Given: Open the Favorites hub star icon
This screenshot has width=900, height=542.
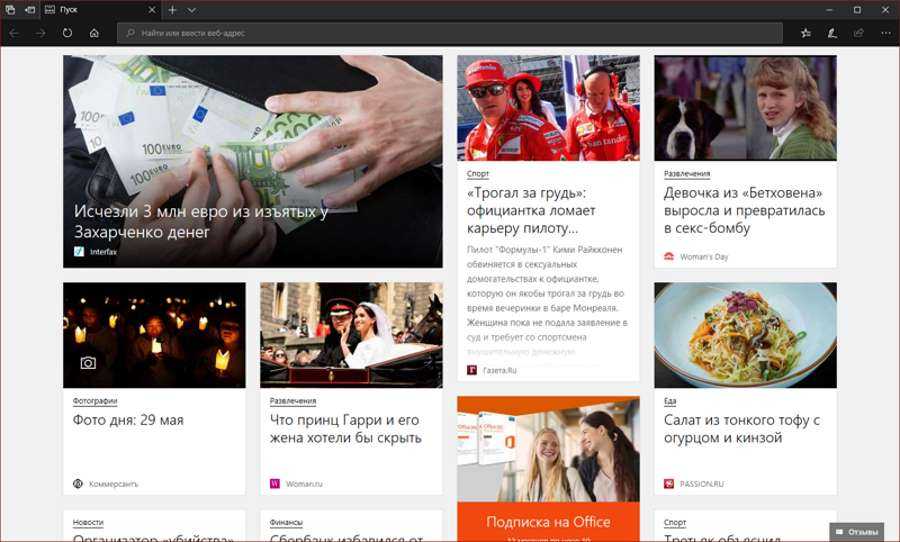Looking at the screenshot, I should (806, 33).
